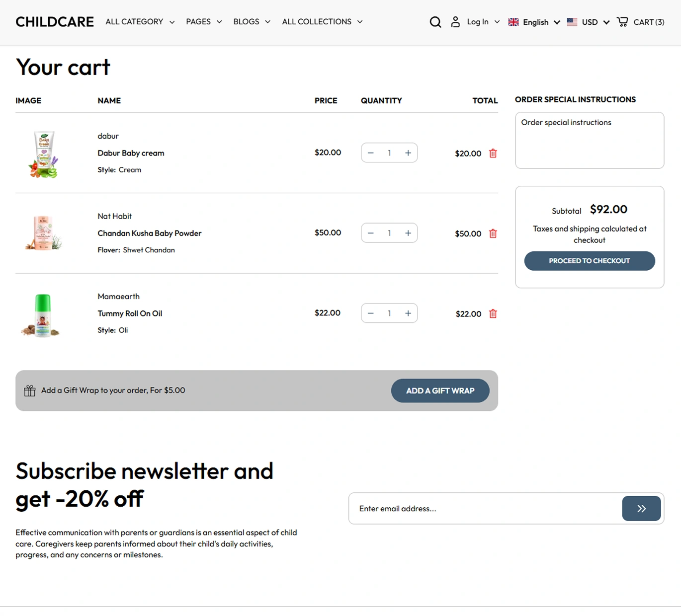Open Dabur Baby cream product link

coord(131,153)
